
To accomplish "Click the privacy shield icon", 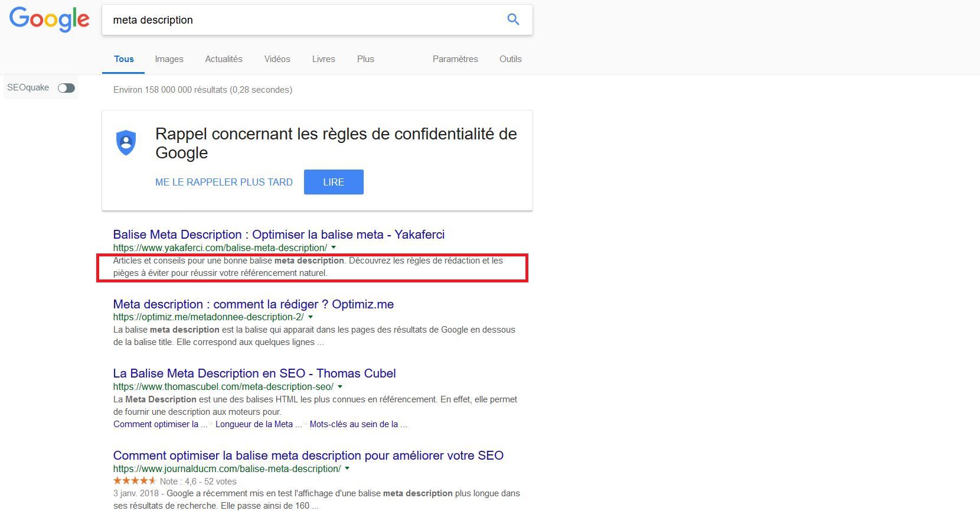I will [x=126, y=143].
